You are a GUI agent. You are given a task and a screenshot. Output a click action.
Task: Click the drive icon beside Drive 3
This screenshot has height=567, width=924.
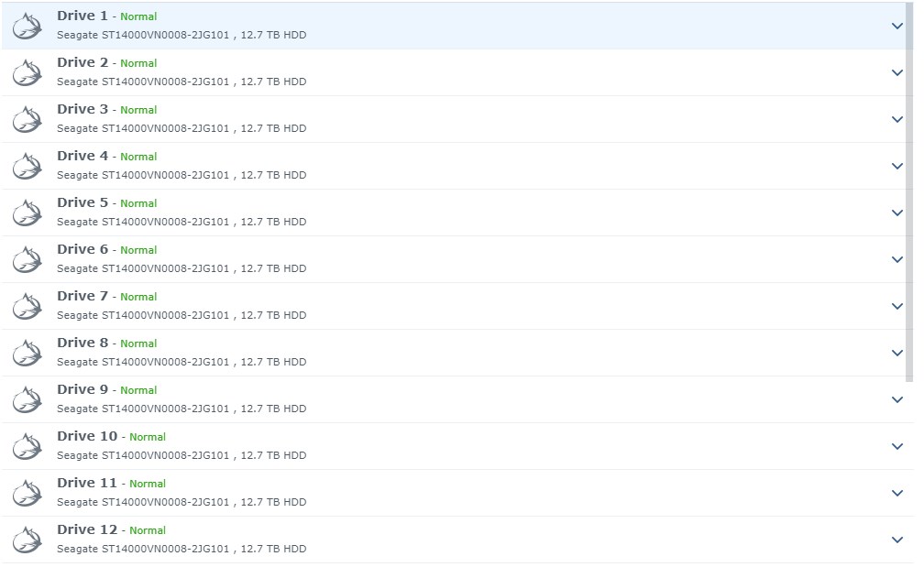[x=27, y=119]
